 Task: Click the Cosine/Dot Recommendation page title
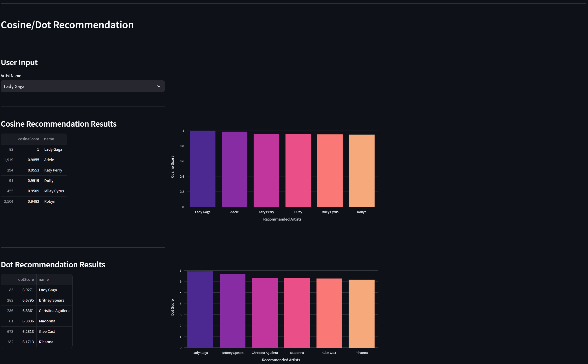point(67,25)
